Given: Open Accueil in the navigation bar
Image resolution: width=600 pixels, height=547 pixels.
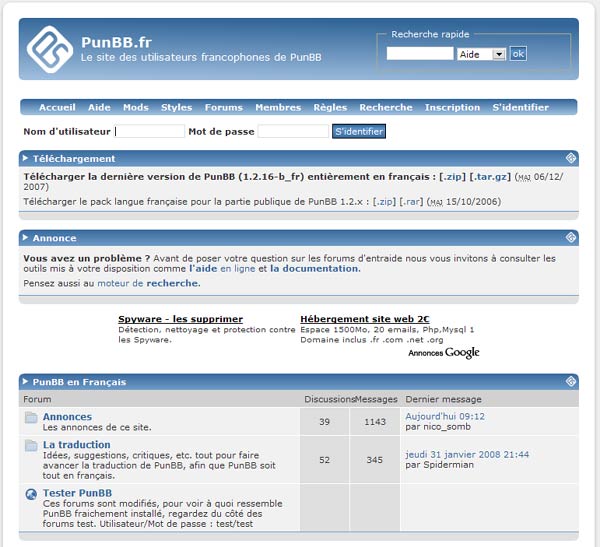Looking at the screenshot, I should 57,107.
